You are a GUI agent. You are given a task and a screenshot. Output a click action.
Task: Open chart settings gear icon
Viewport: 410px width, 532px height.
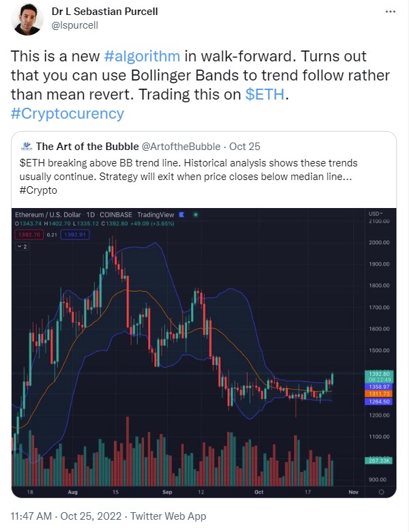[x=381, y=492]
